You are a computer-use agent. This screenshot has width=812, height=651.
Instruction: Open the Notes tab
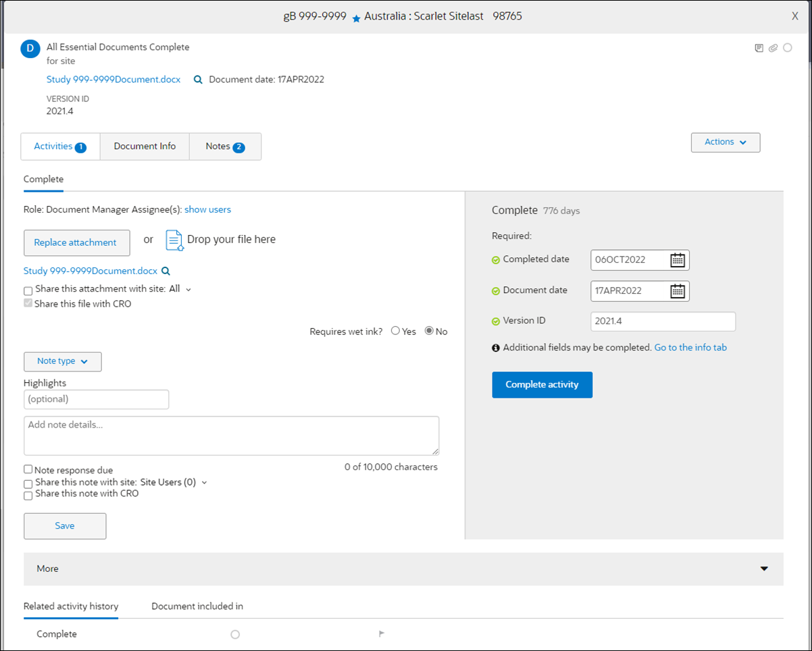point(225,147)
